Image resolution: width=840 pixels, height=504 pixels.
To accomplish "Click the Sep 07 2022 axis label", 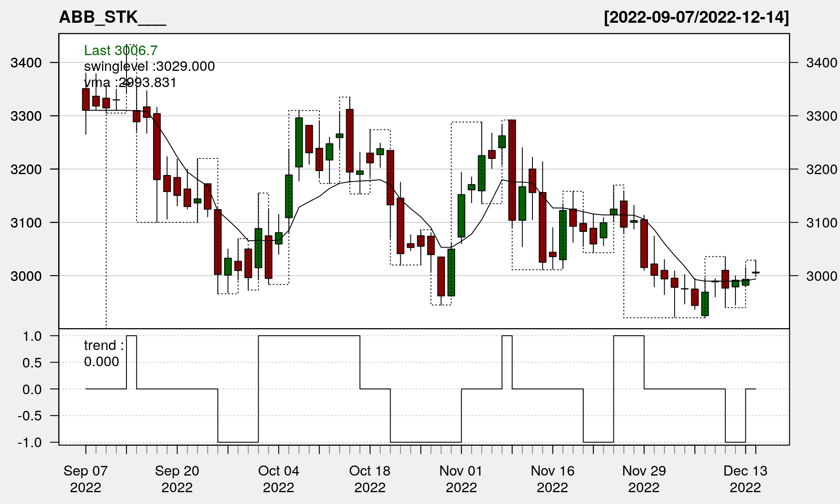I will [x=86, y=479].
